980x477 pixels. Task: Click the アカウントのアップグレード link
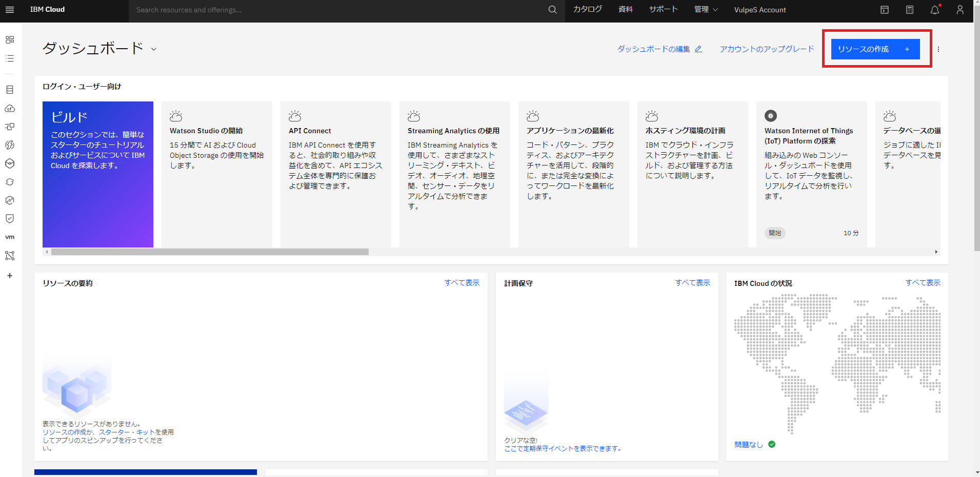pos(766,49)
